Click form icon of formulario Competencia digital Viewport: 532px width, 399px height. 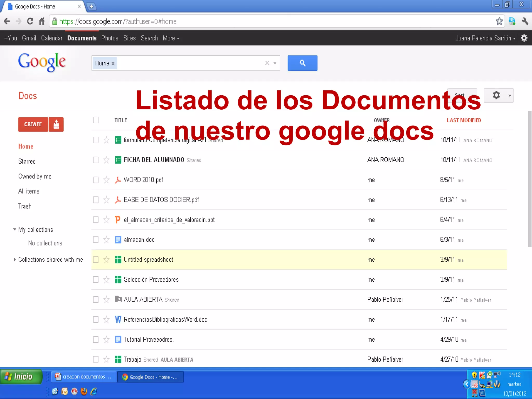click(118, 140)
